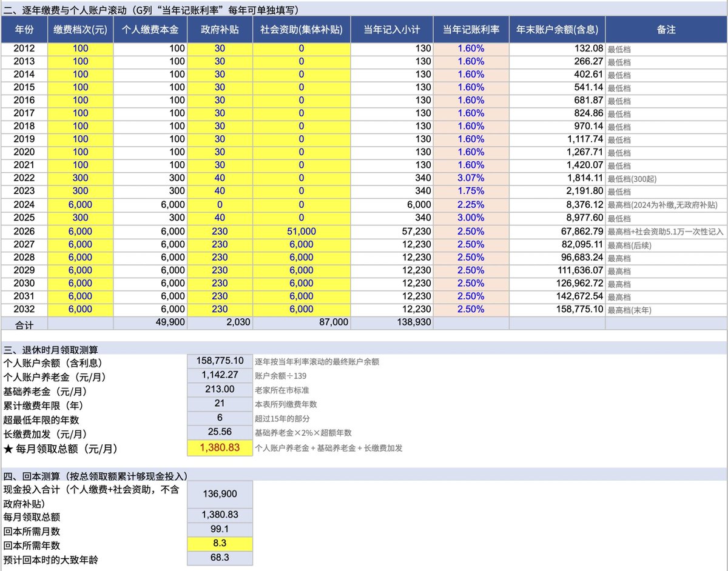This screenshot has height=571, width=728.
Task: Select the 缴费档次(元) header cell
Action: point(80,30)
